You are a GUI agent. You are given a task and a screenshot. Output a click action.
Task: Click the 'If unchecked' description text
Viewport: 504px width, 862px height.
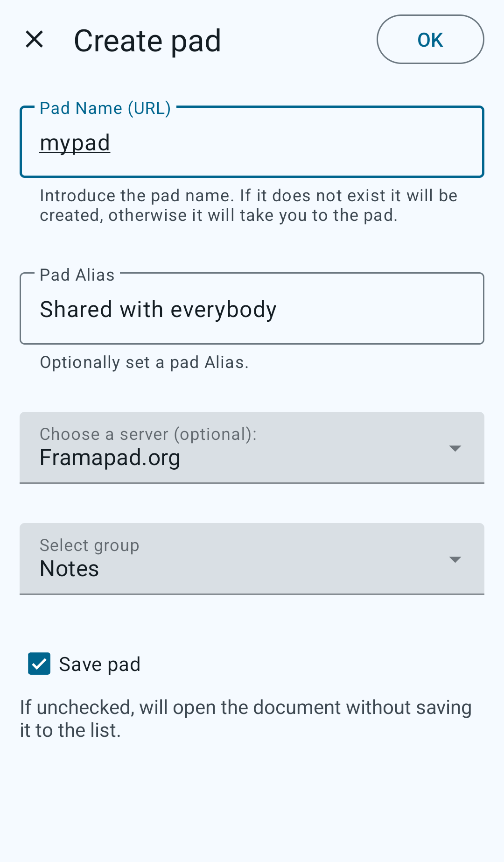[245, 719]
